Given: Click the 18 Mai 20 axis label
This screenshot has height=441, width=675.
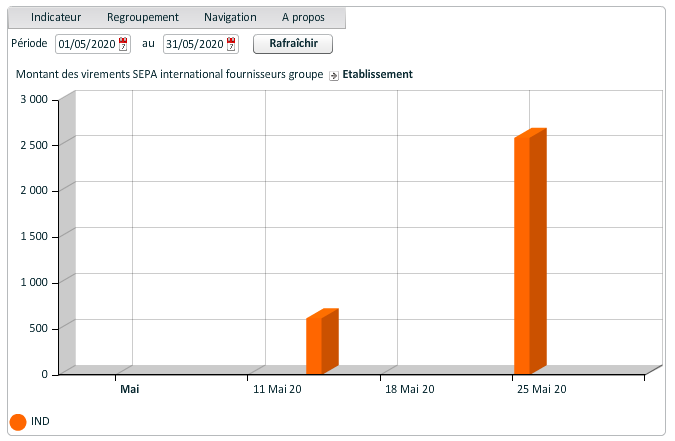Looking at the screenshot, I should click(410, 389).
